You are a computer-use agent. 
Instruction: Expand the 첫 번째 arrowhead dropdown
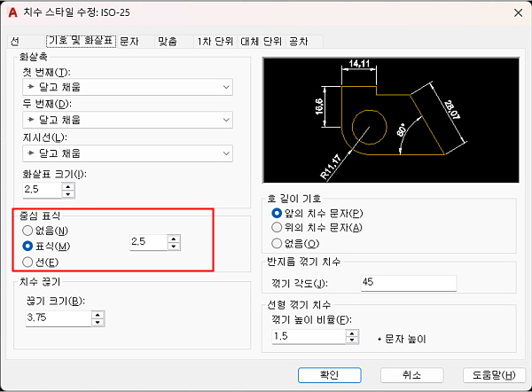coord(128,87)
